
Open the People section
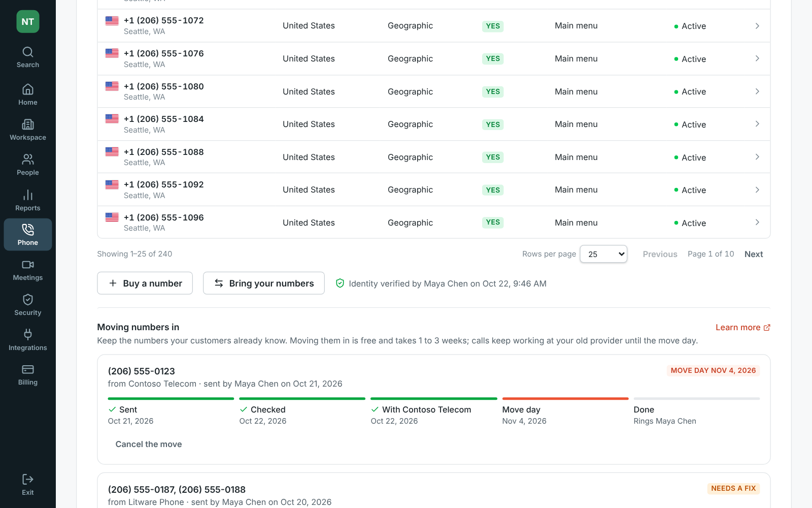[27, 165]
